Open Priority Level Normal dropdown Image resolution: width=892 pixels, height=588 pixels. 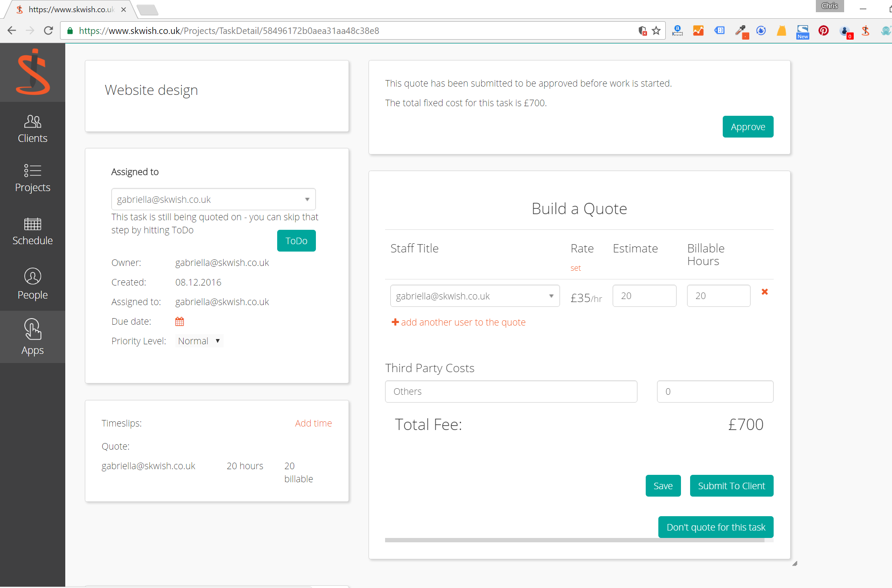(x=199, y=341)
